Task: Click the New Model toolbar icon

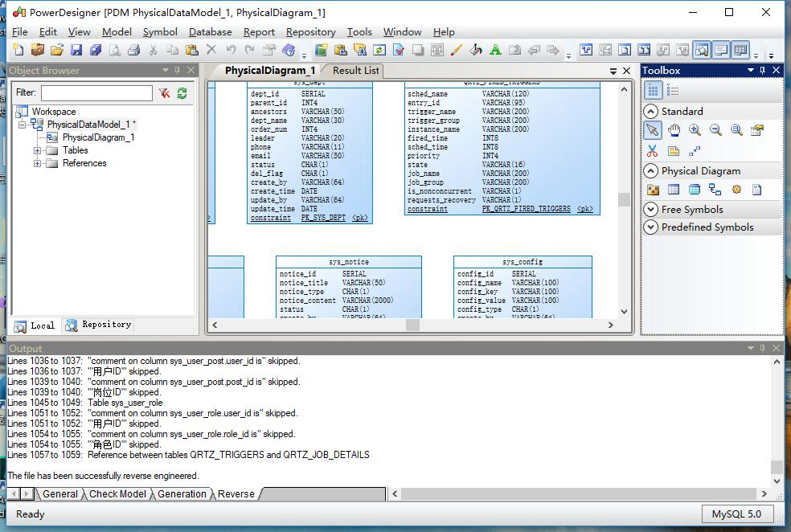Action: point(18,50)
